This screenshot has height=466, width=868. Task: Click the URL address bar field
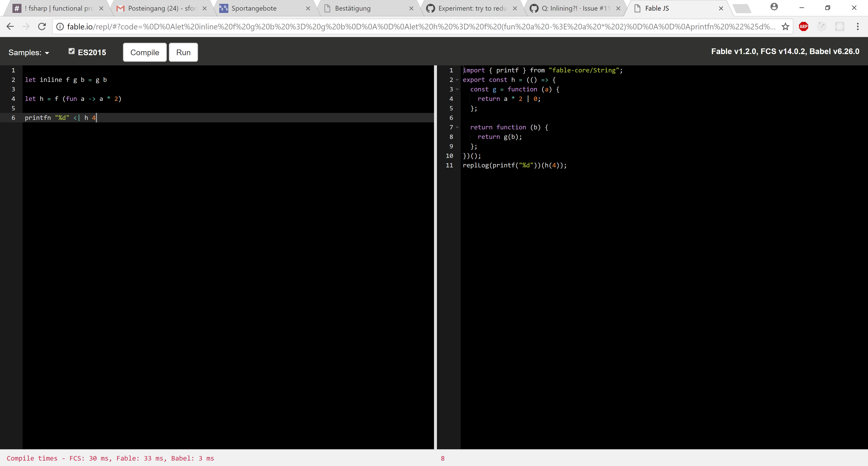418,26
